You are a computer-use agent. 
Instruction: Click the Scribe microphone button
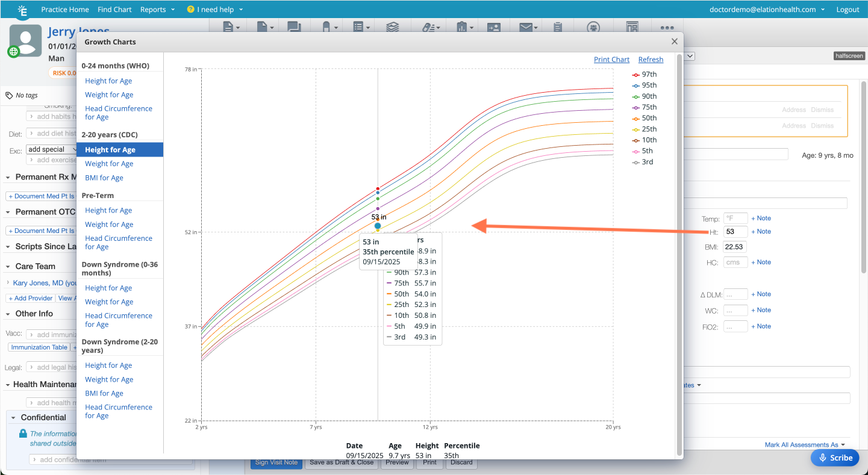pos(834,458)
